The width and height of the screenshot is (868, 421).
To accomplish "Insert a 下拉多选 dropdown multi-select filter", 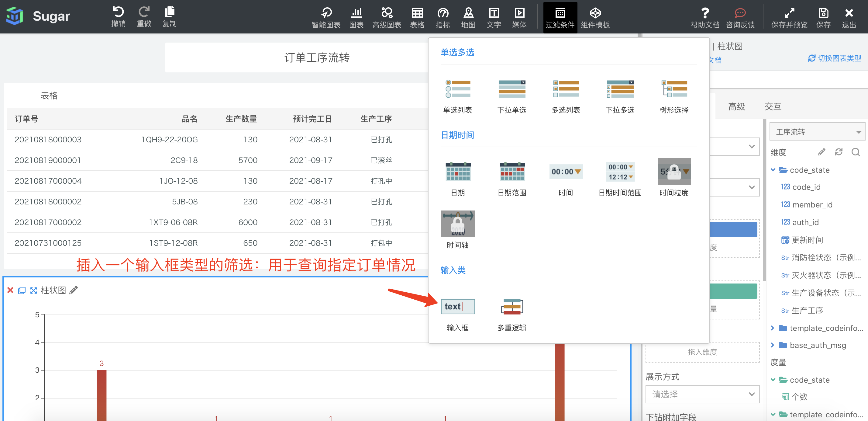I will click(x=620, y=97).
